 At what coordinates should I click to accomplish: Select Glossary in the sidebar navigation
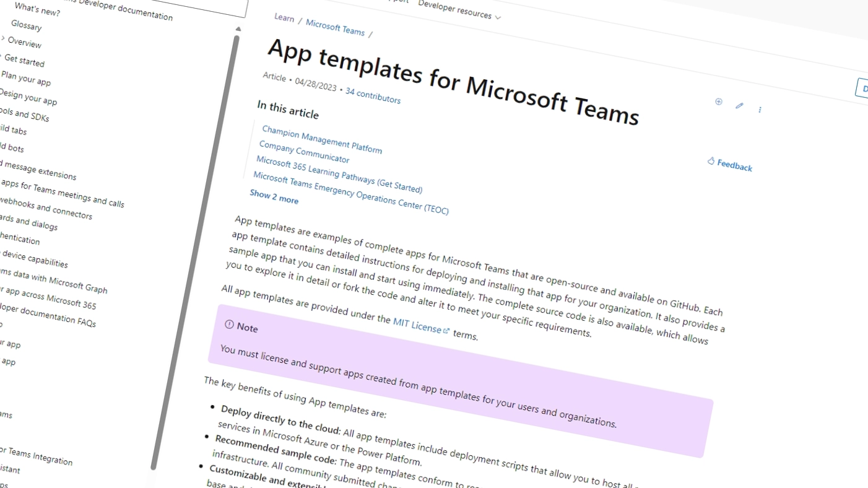pos(25,27)
